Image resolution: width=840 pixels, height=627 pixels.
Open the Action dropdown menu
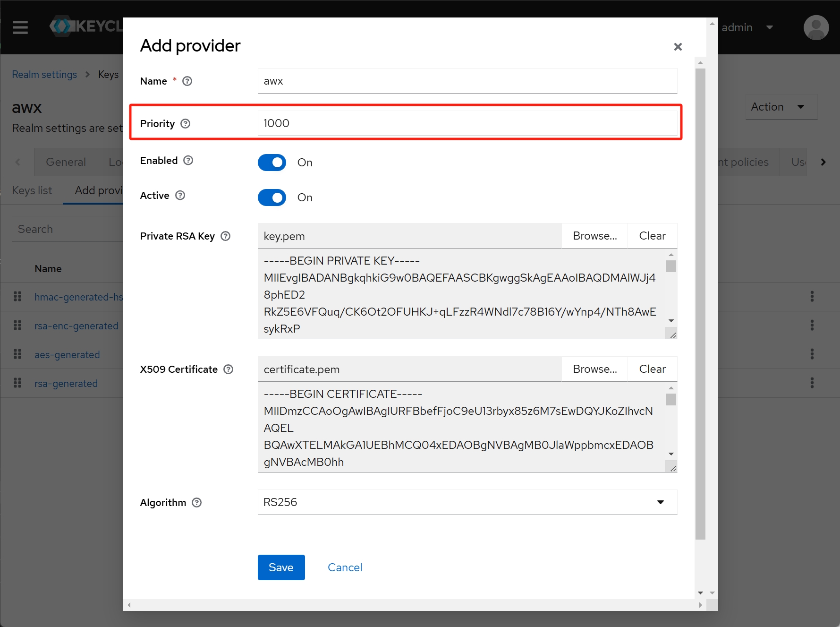[x=781, y=107]
